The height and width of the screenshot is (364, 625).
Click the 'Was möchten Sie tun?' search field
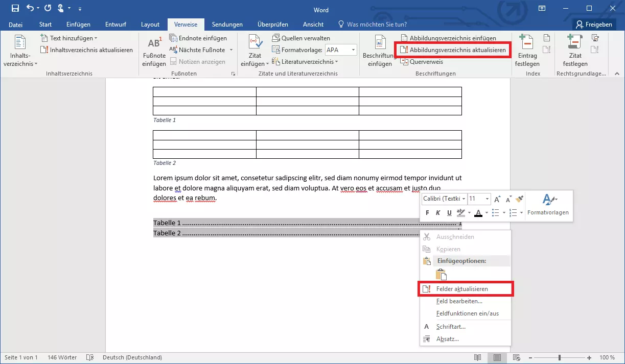click(x=376, y=25)
